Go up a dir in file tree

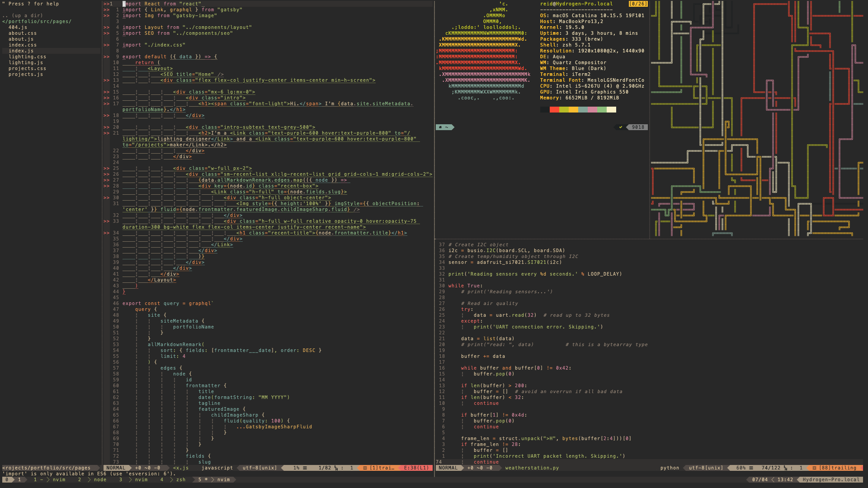pos(23,16)
